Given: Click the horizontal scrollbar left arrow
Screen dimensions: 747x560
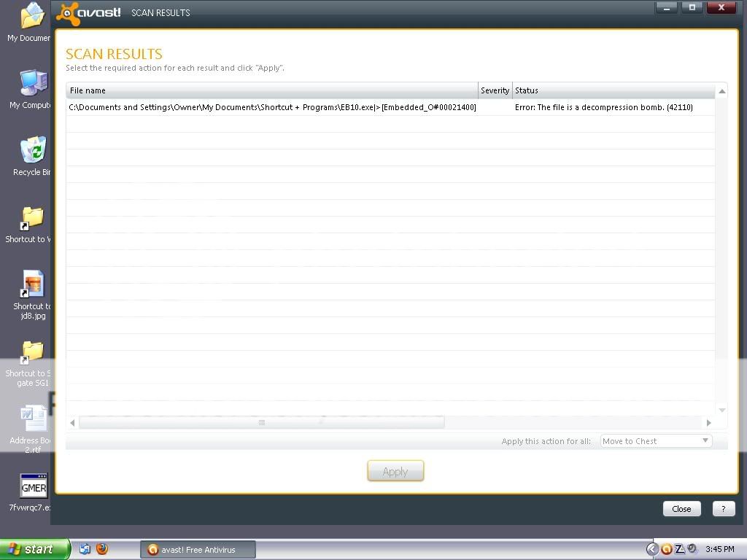Looking at the screenshot, I should 72,422.
